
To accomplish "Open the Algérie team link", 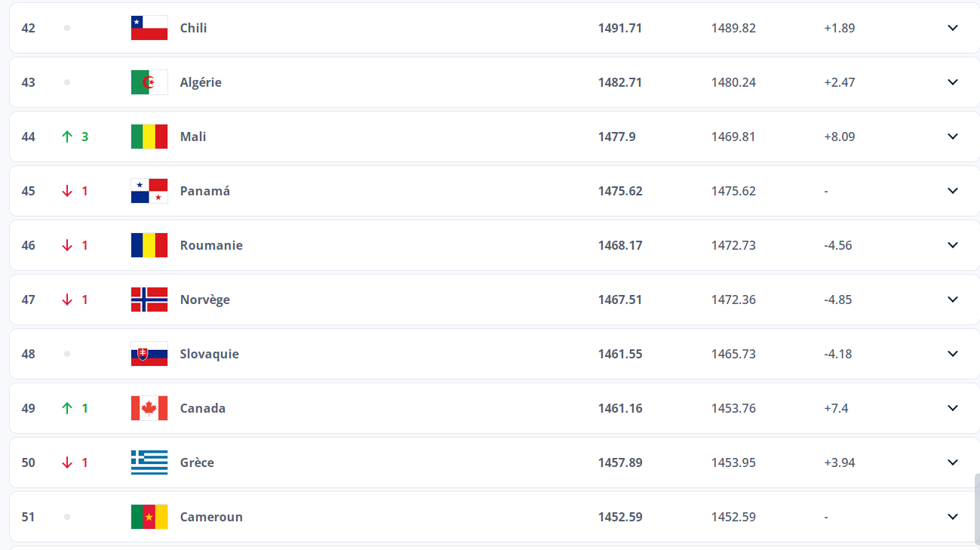I will coord(201,82).
